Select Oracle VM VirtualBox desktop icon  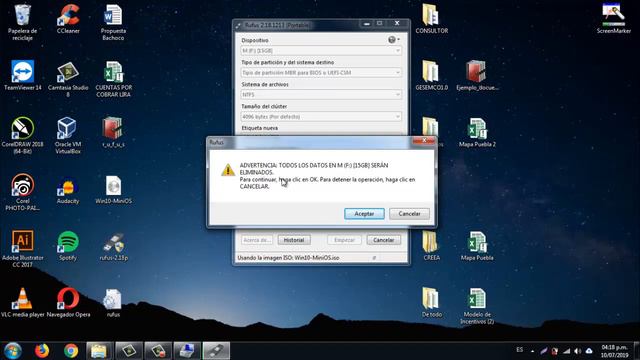coord(68,136)
